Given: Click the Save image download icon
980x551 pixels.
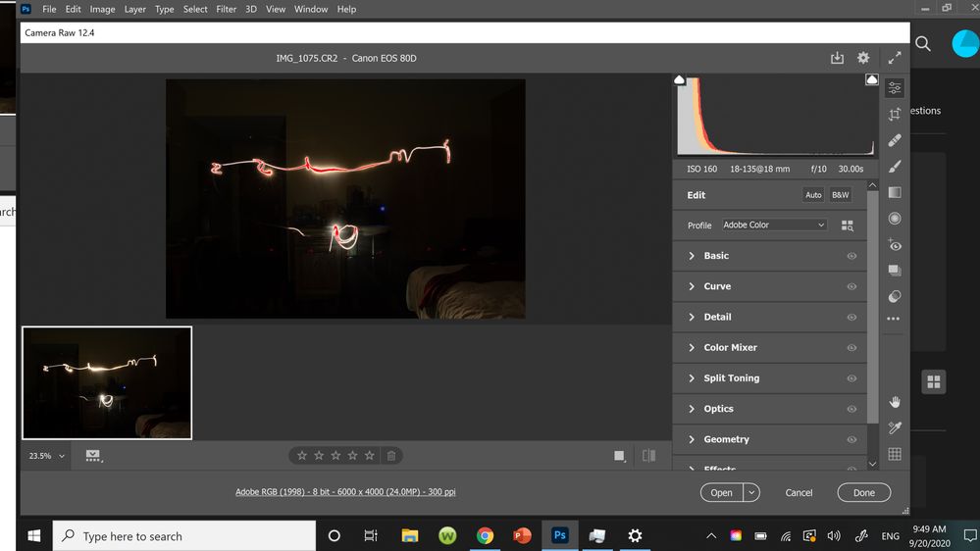Looking at the screenshot, I should coord(837,58).
